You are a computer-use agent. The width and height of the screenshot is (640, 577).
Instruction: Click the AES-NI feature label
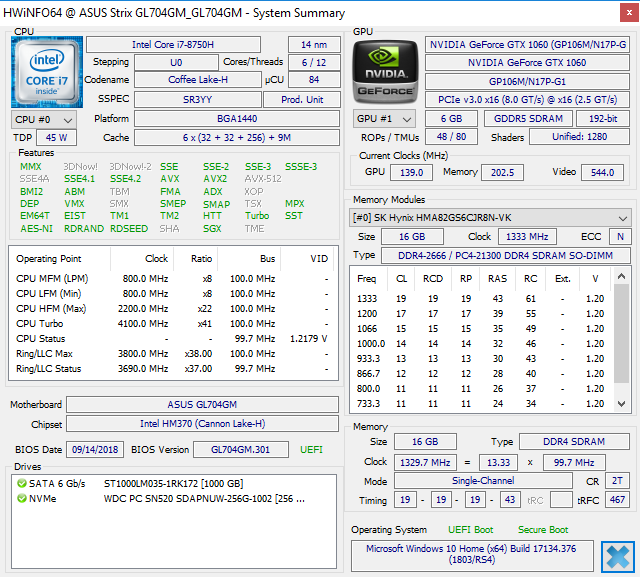37,229
